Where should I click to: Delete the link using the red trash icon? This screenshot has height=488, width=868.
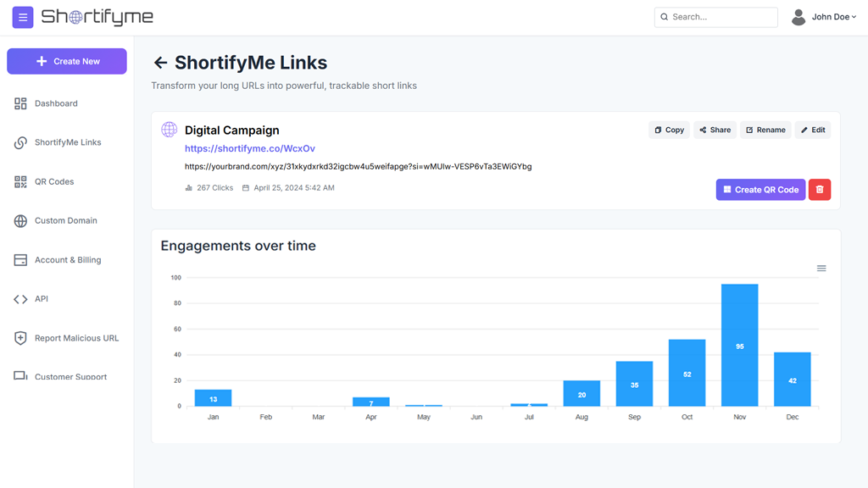pyautogui.click(x=819, y=189)
